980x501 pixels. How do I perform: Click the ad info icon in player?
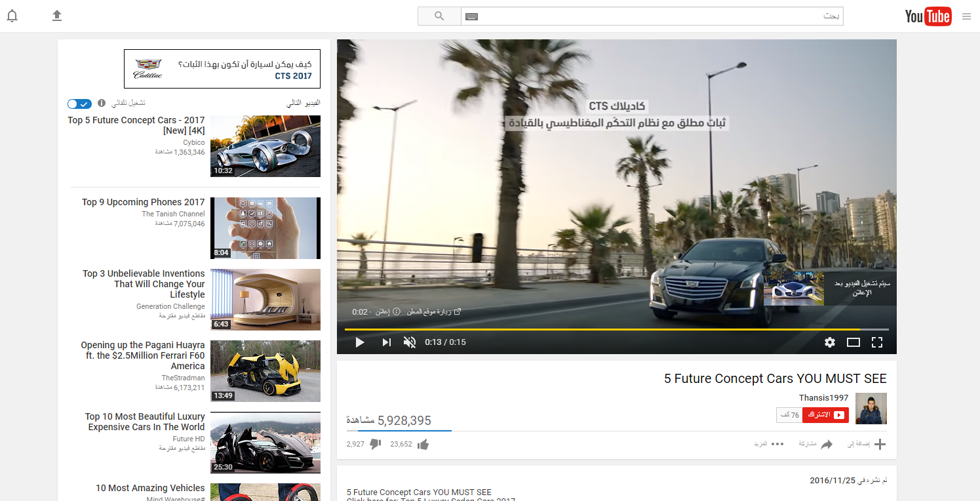point(397,311)
